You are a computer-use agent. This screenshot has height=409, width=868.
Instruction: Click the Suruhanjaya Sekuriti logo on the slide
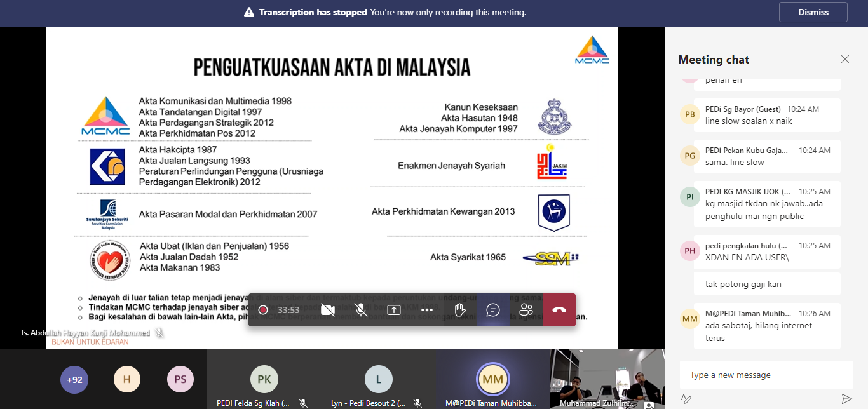108,214
